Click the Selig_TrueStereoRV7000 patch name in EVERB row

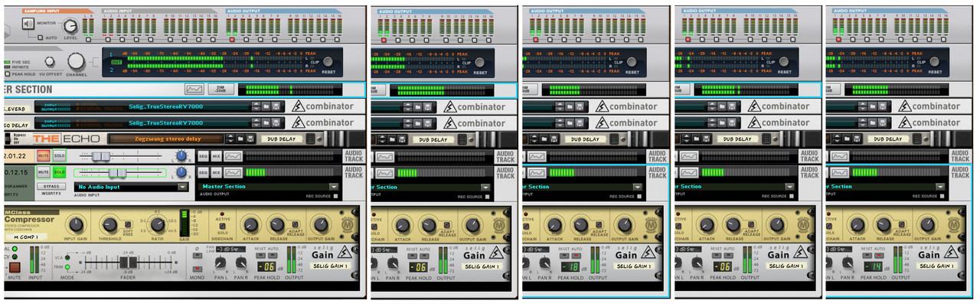(166, 107)
